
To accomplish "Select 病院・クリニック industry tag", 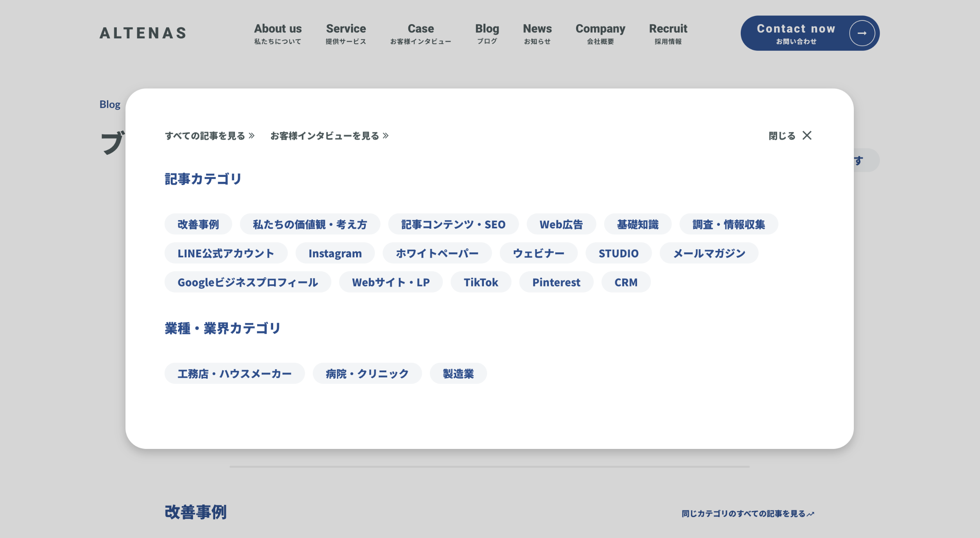I will tap(367, 373).
